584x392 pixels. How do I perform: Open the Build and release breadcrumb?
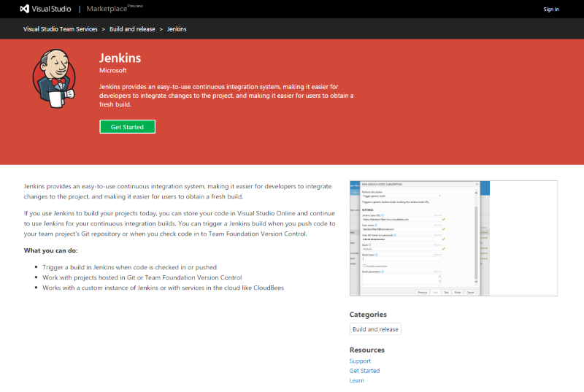click(x=132, y=29)
